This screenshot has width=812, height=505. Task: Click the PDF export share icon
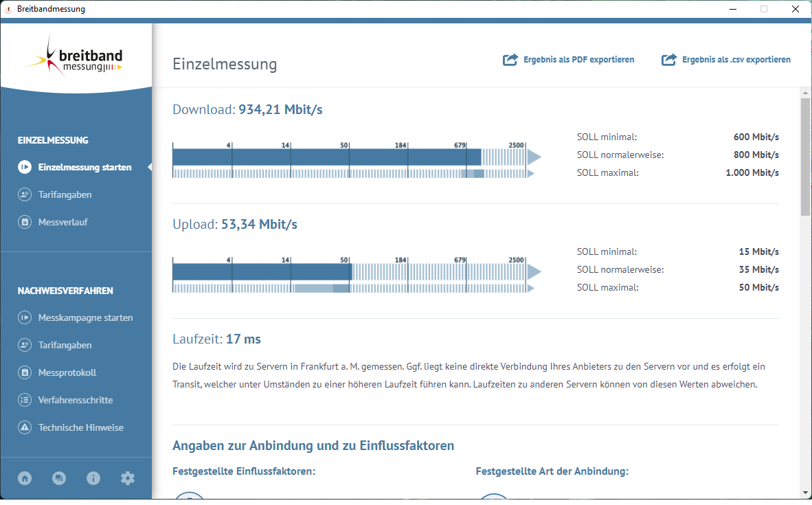click(x=510, y=60)
